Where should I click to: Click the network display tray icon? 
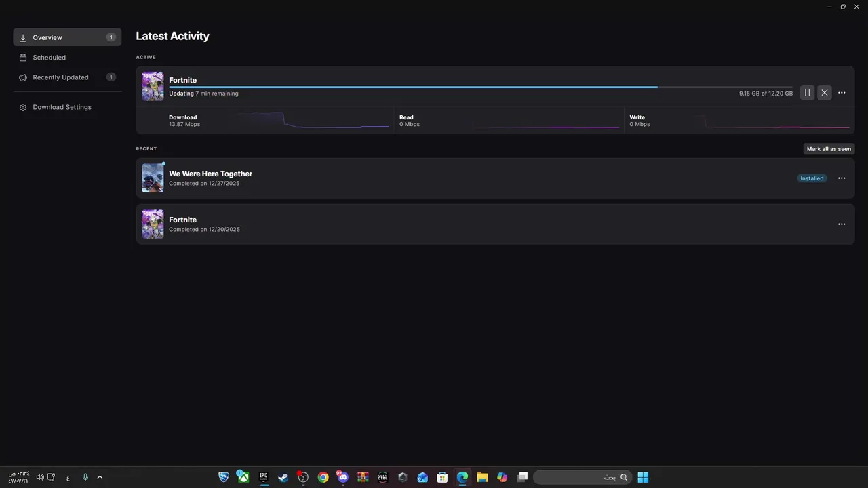51,477
